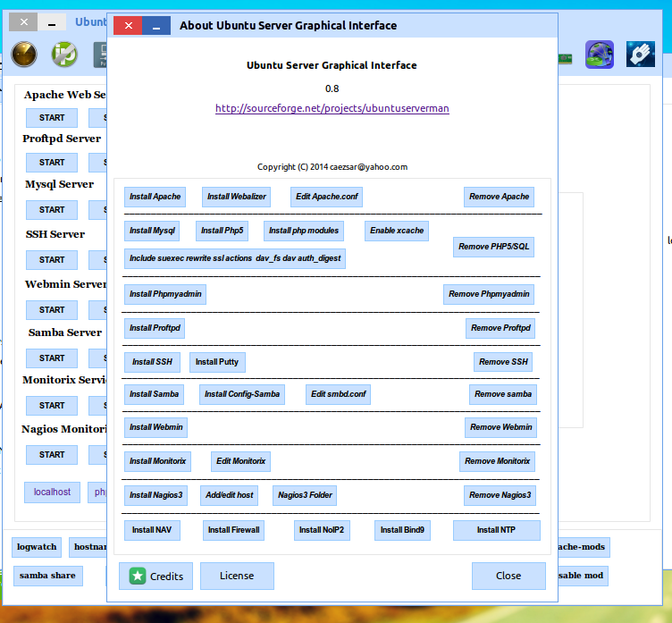Close the About dialog with red X
672x623 pixels.
[128, 25]
